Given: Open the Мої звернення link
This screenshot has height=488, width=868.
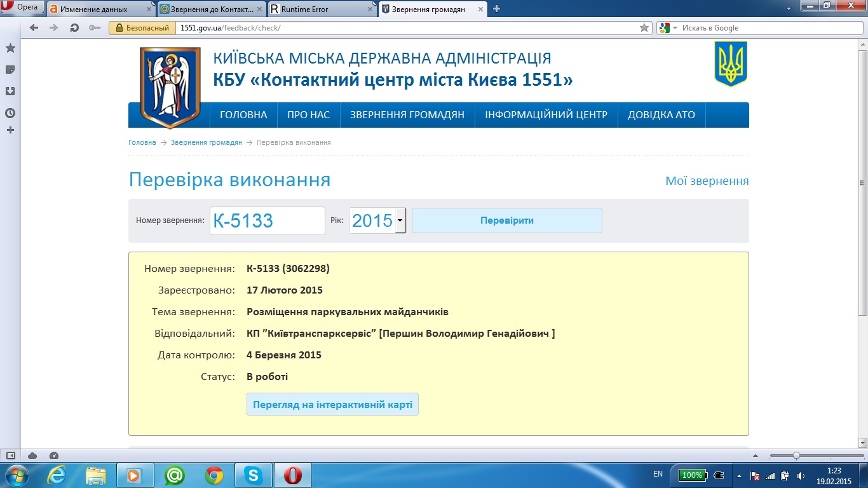Looking at the screenshot, I should (707, 181).
